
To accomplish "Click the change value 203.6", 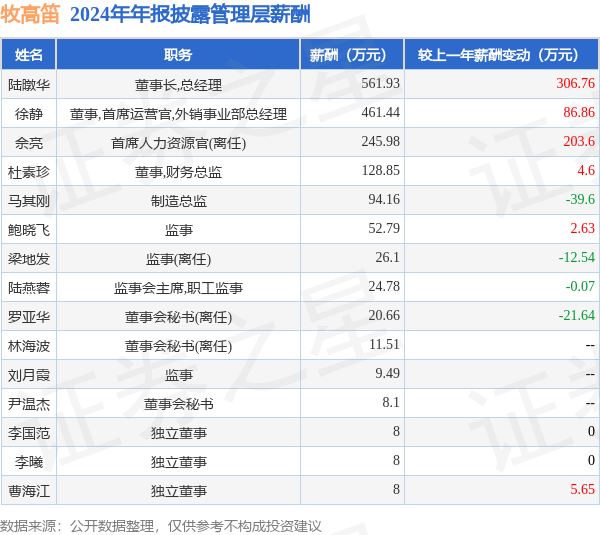I will click(579, 141).
